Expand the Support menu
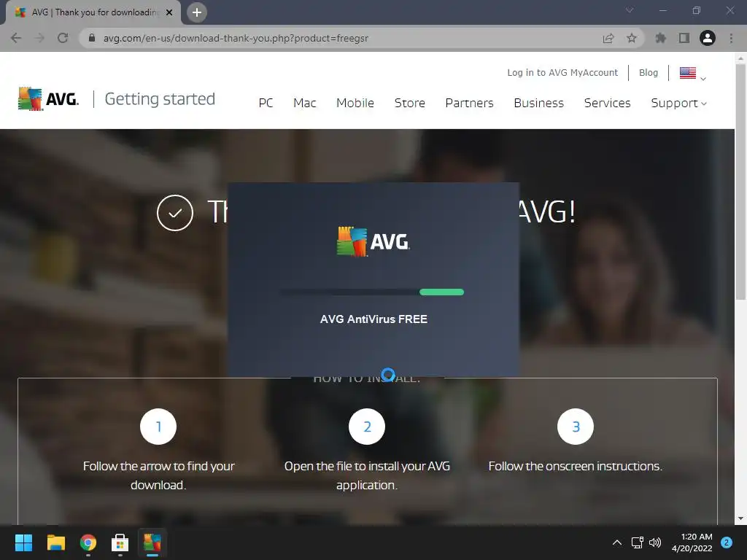747x560 pixels. tap(679, 103)
